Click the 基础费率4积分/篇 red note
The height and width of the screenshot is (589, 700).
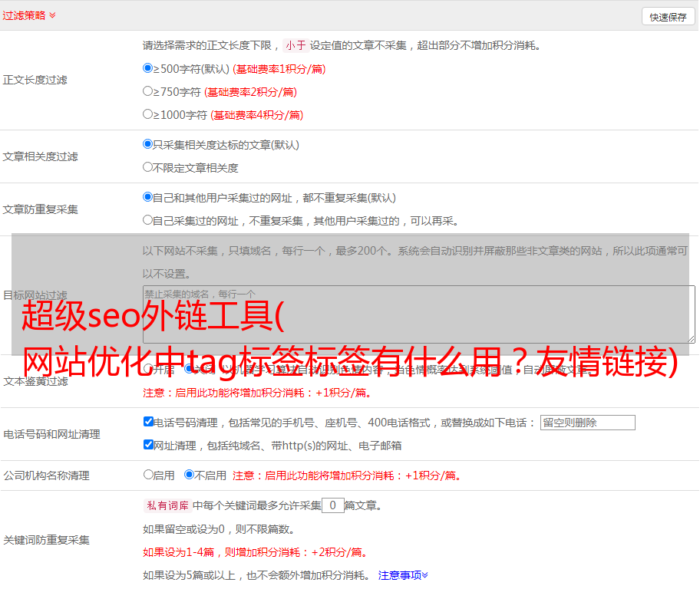(256, 115)
